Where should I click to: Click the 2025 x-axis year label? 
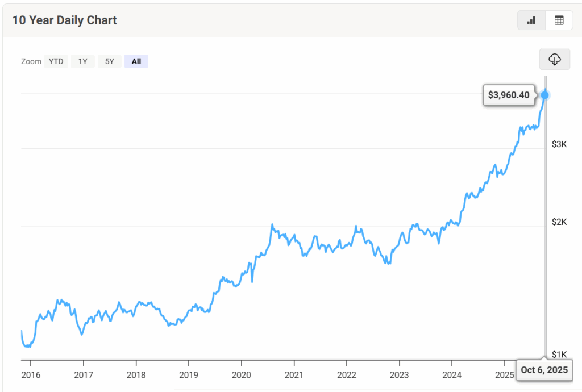tap(504, 375)
